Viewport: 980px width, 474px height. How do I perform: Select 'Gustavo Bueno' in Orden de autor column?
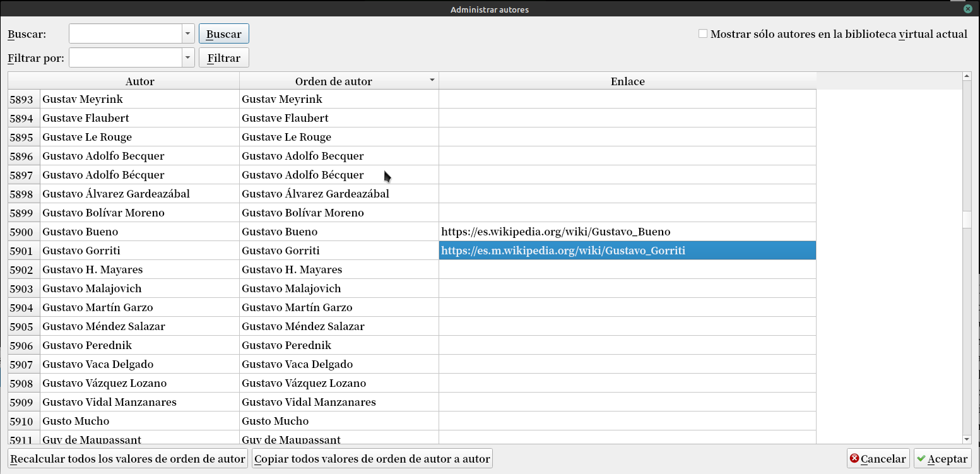click(339, 232)
